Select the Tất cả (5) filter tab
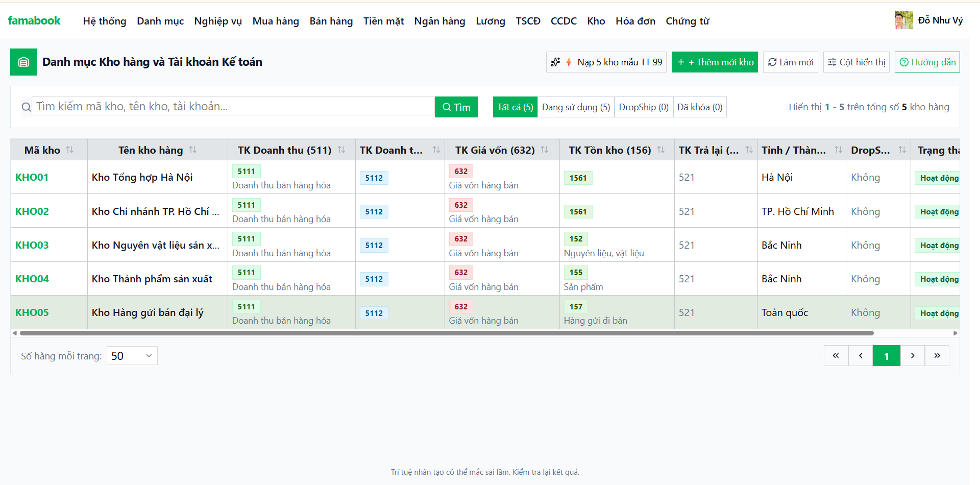The width and height of the screenshot is (980, 485). 515,107
